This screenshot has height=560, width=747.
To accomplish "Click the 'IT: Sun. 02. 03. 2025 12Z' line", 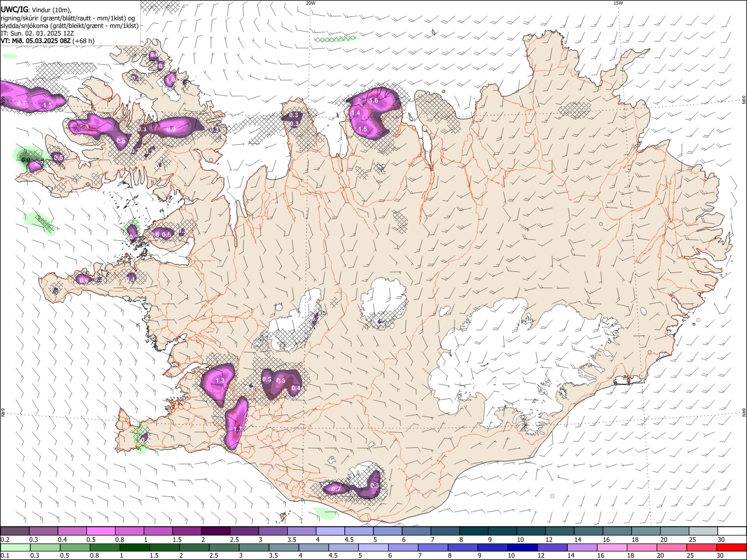I will pos(37,33).
